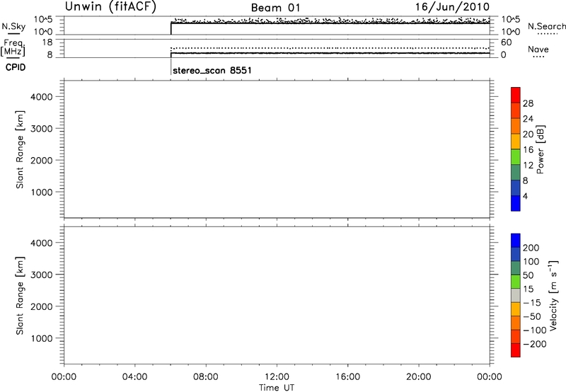Click the date '16/Jun/2010'
Viewport: 566px width, 392px height.
tap(452, 7)
